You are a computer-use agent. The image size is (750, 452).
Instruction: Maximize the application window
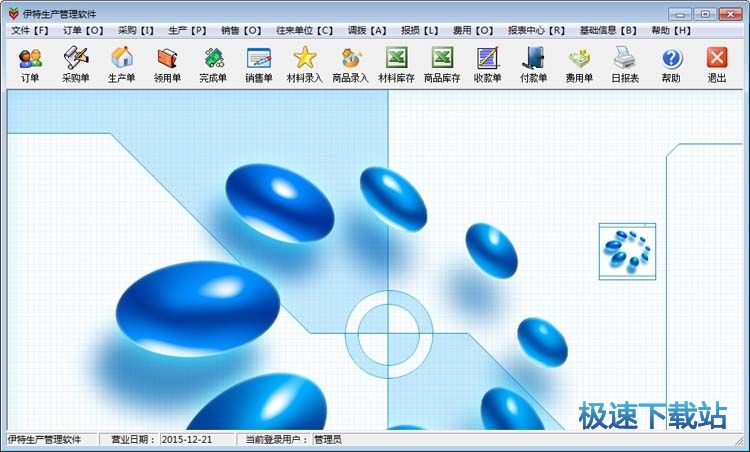pos(705,14)
